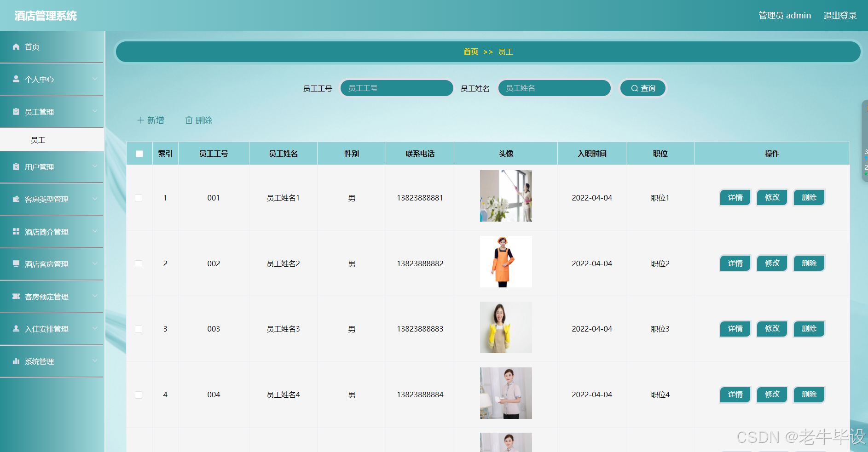
Task: Click 退出登录 to log out
Action: click(840, 16)
